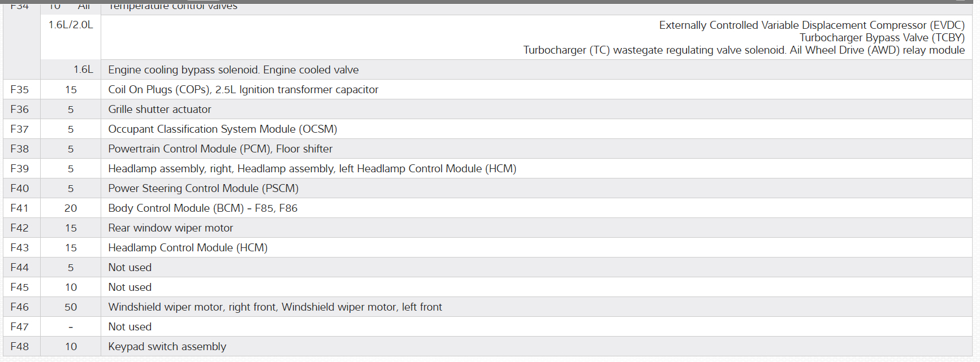Click Engine cooling bypass solenoid text
980x362 pixels.
pos(233,70)
